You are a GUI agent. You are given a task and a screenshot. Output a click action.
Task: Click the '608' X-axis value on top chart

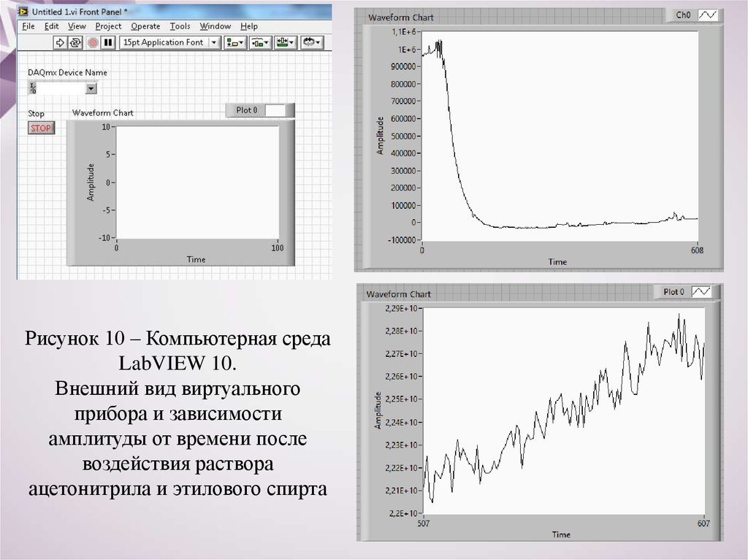point(697,250)
